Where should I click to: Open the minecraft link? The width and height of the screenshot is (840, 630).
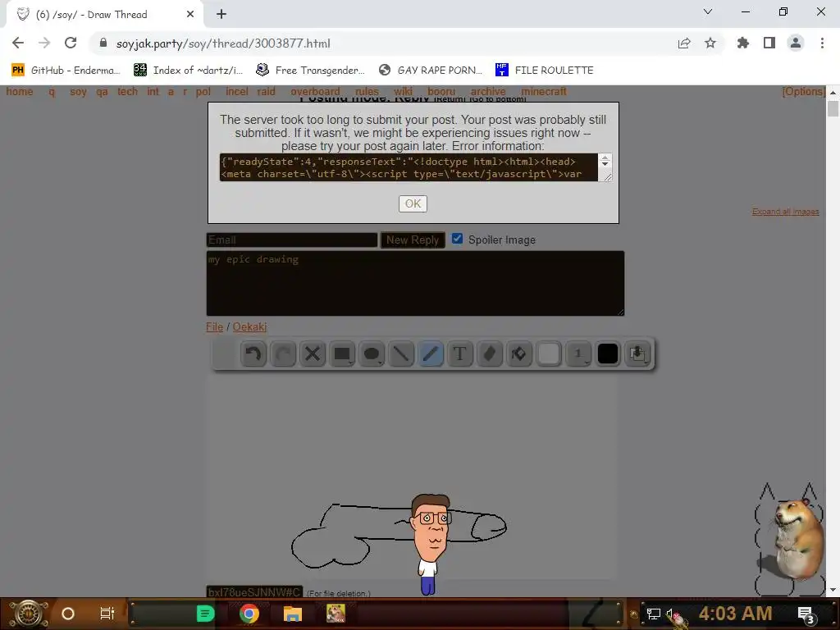click(544, 92)
